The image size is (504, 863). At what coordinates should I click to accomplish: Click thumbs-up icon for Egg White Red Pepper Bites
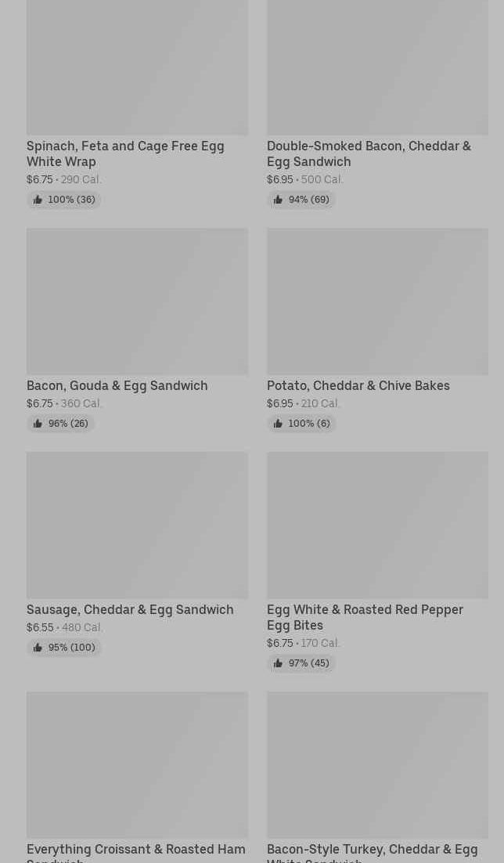(278, 663)
